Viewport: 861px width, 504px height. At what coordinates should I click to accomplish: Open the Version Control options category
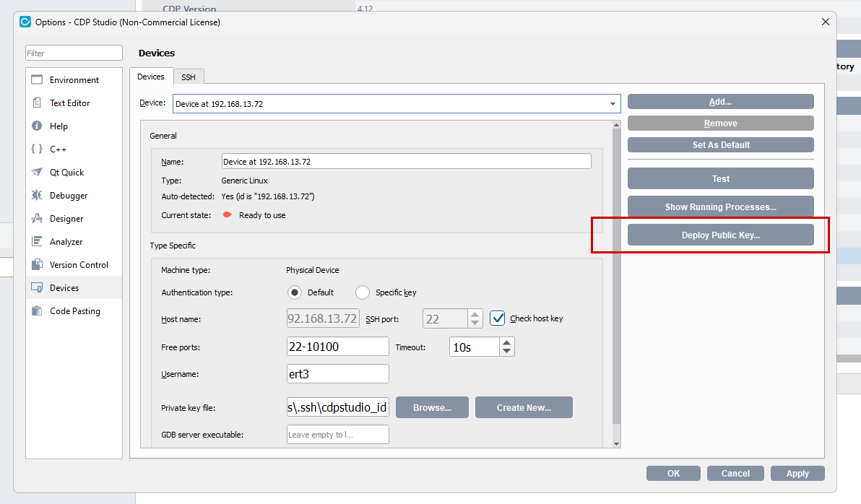[x=74, y=264]
